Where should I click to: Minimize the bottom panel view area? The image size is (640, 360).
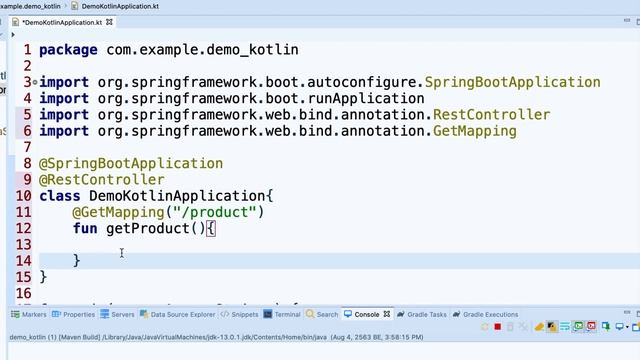coord(627,313)
